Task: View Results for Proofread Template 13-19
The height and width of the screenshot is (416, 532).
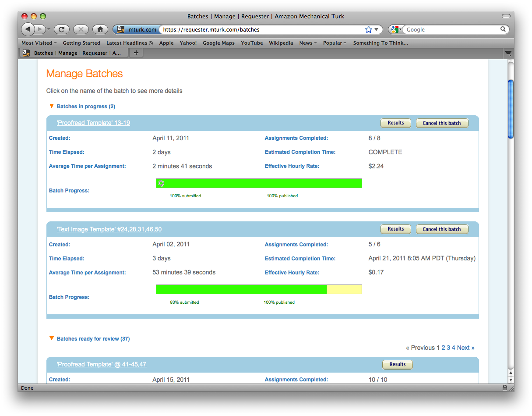Action: click(396, 123)
